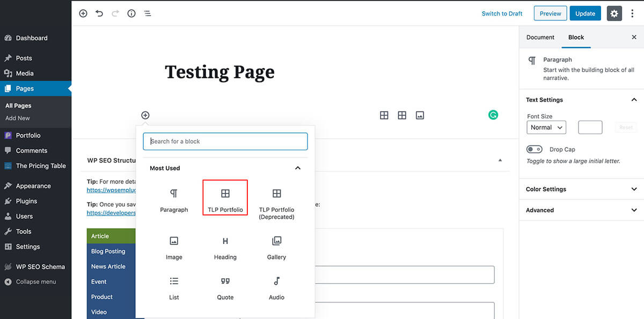Click the font size Reset button

click(x=626, y=128)
